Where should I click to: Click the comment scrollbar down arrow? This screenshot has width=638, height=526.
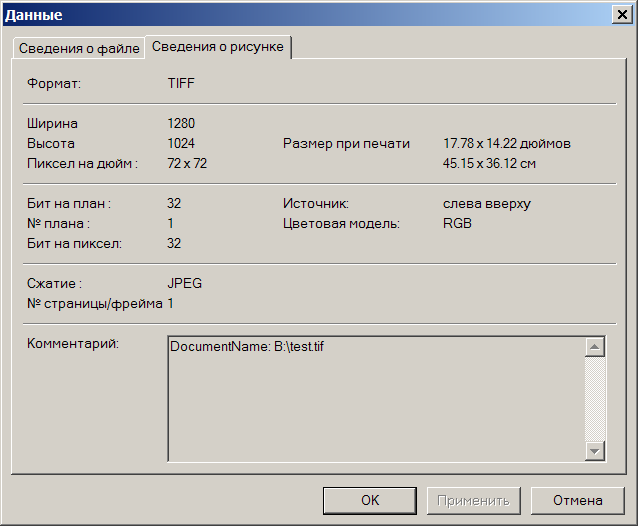click(595, 451)
